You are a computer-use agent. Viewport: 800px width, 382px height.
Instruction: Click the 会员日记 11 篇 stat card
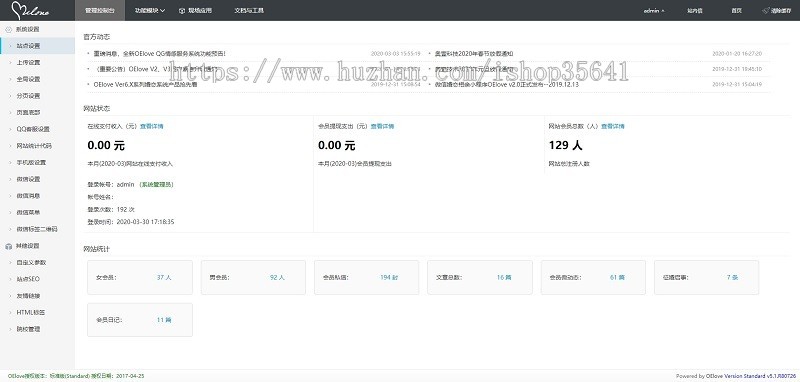point(140,320)
